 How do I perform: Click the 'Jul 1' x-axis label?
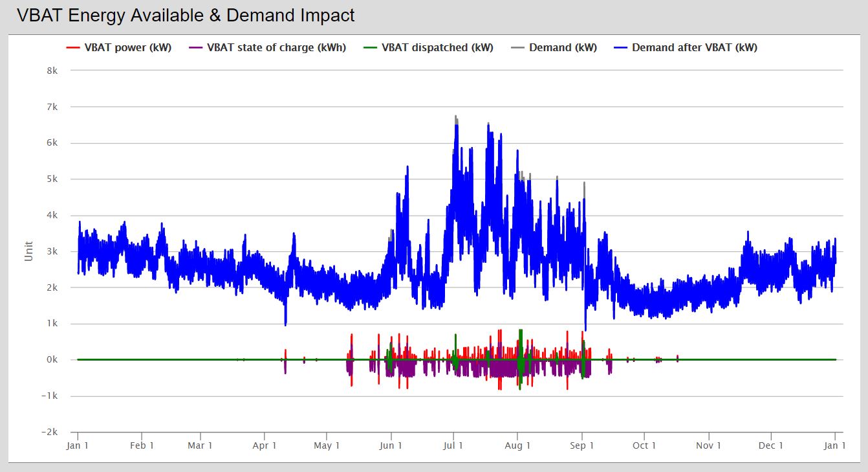click(453, 445)
